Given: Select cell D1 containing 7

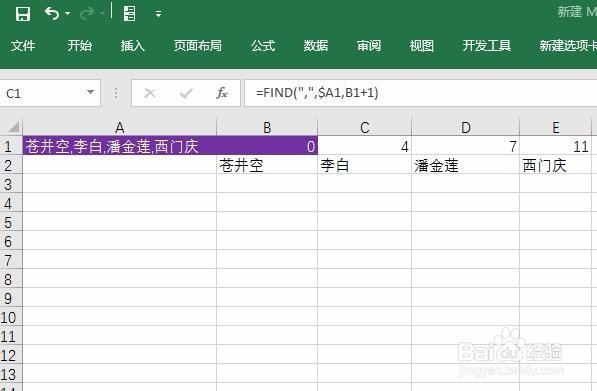Looking at the screenshot, I should click(465, 146).
